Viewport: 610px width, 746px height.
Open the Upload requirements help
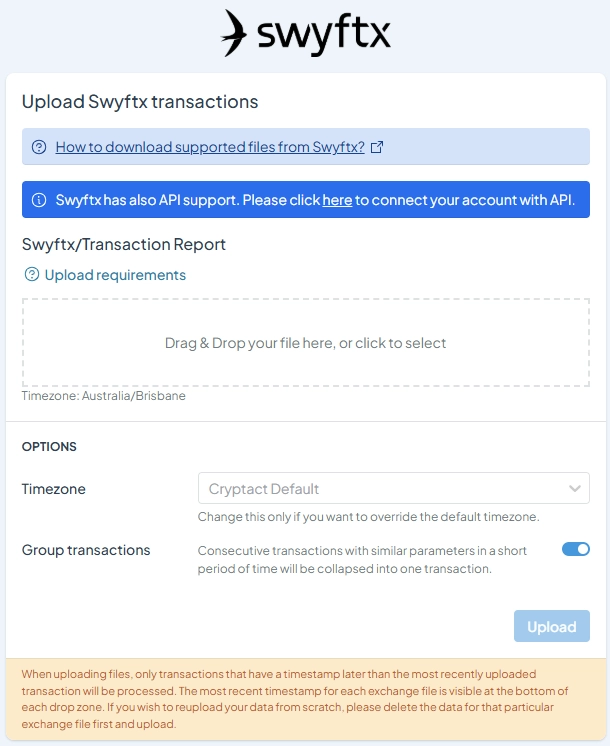pyautogui.click(x=115, y=275)
